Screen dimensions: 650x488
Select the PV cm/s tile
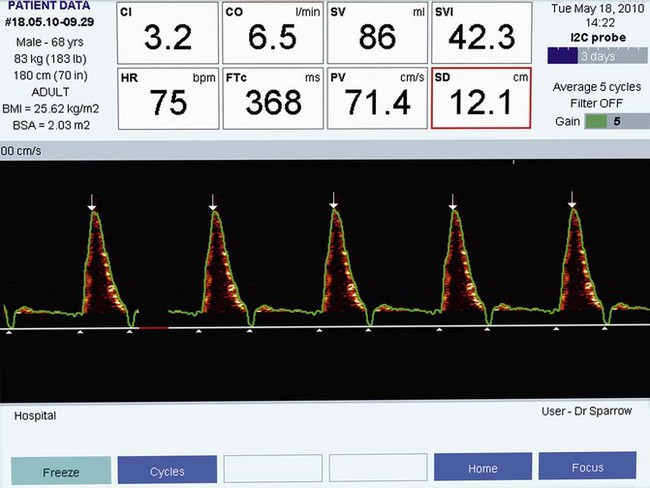[376, 99]
